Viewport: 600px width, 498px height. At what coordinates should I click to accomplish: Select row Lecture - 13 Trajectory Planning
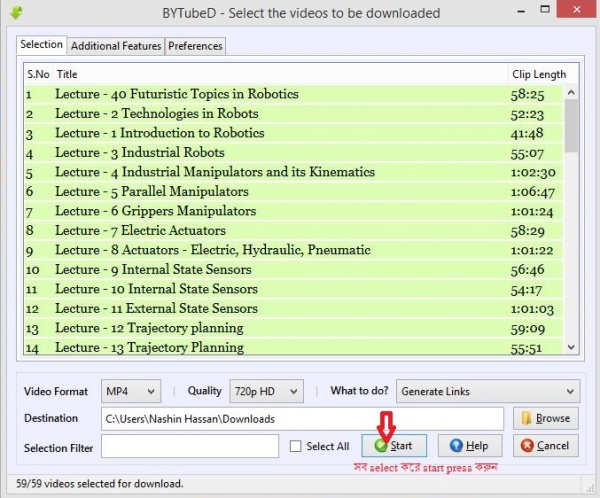[293, 347]
